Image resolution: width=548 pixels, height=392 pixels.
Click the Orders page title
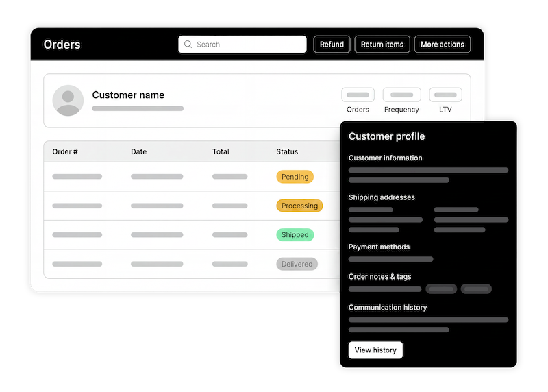[62, 45]
